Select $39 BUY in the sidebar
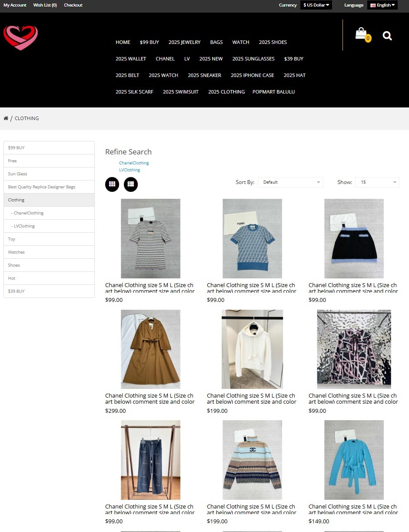Image resolution: width=409 pixels, height=532 pixels. [49, 291]
